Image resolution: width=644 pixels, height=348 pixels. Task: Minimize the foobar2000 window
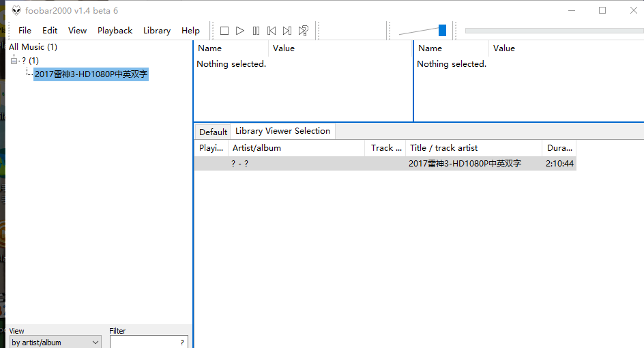click(571, 11)
